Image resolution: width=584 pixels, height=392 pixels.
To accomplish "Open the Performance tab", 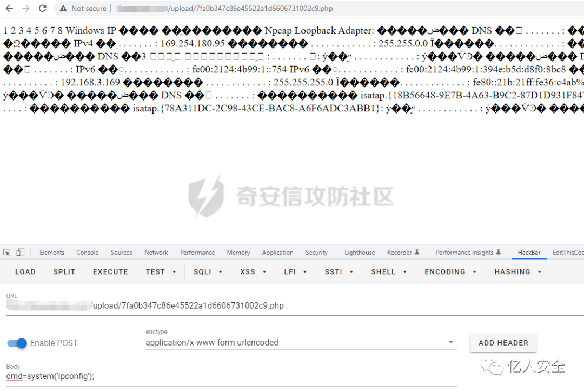I will (197, 252).
